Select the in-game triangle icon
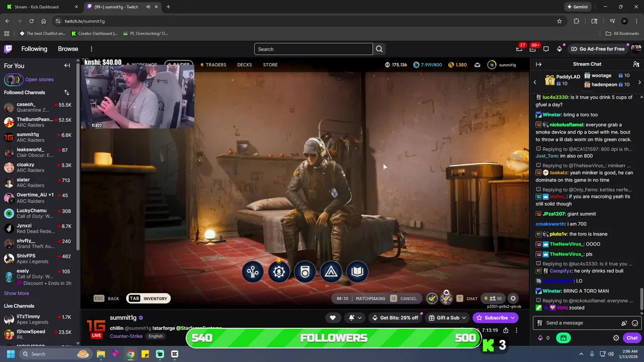Image resolution: width=644 pixels, height=362 pixels. pyautogui.click(x=331, y=272)
